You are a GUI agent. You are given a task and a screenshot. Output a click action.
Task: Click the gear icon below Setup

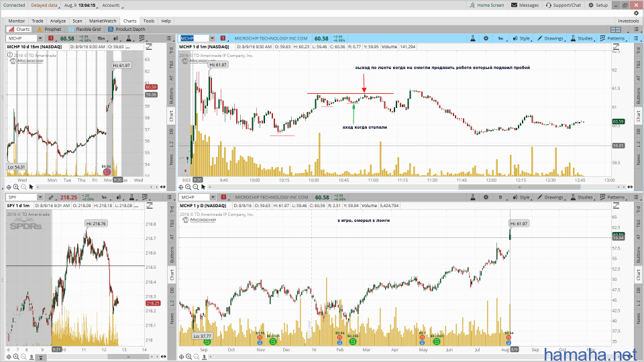pos(636,13)
